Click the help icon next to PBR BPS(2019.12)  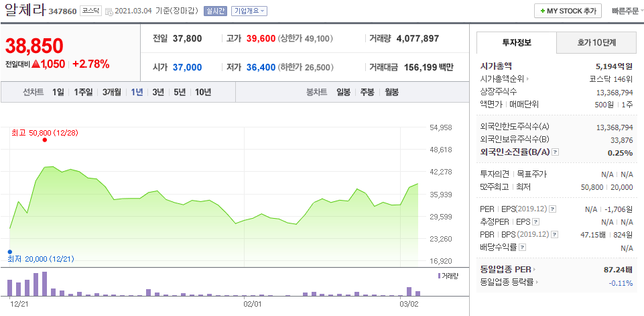point(554,235)
